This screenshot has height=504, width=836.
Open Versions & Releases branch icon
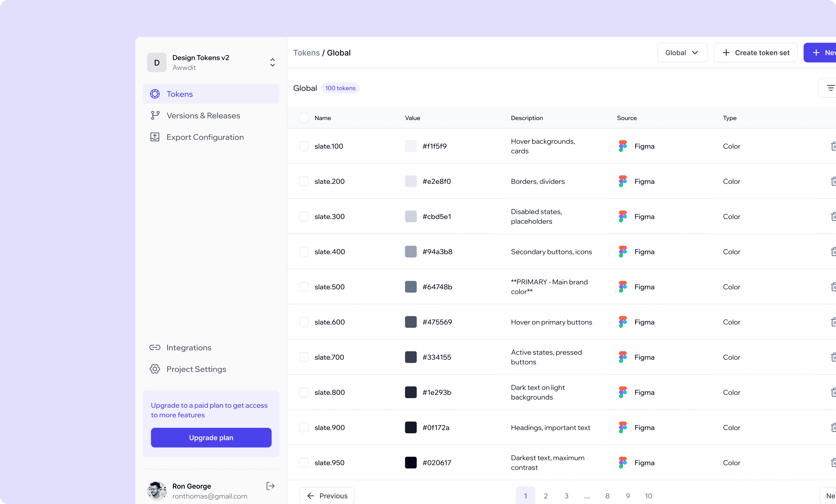155,116
